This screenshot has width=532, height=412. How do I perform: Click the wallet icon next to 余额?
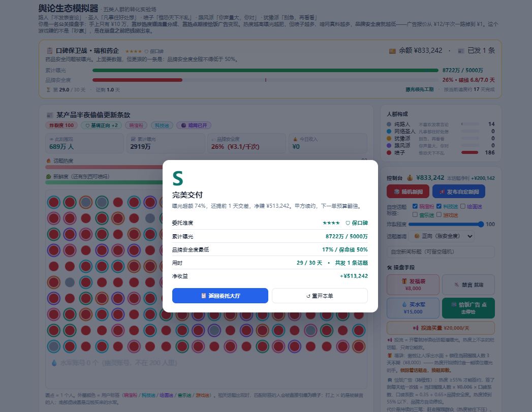click(x=392, y=51)
